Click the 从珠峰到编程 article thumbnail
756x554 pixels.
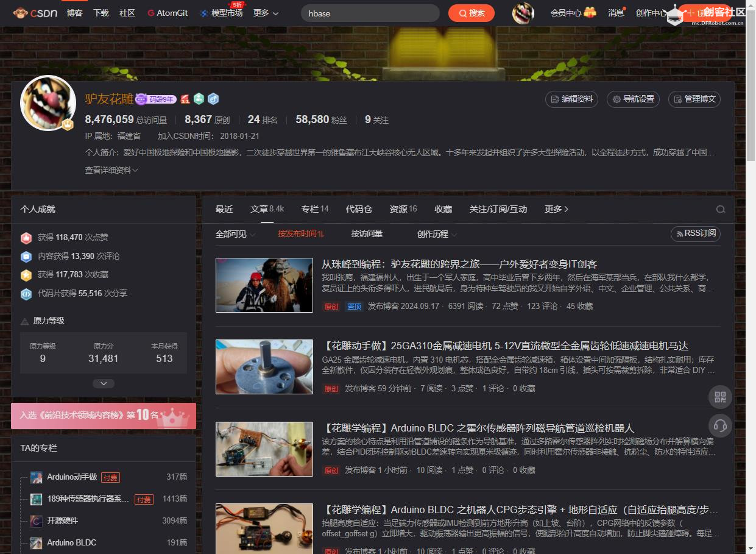(x=264, y=285)
